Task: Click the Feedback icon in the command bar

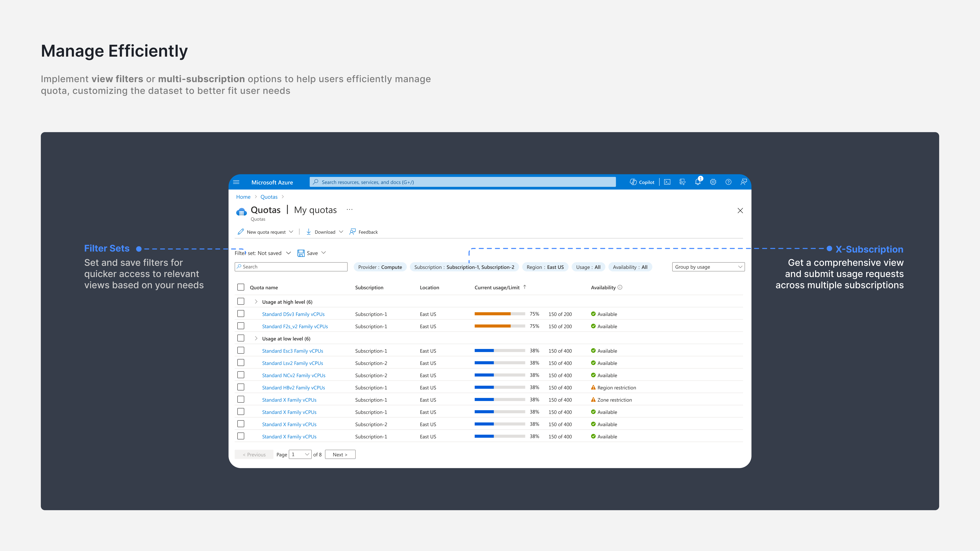Action: tap(353, 232)
